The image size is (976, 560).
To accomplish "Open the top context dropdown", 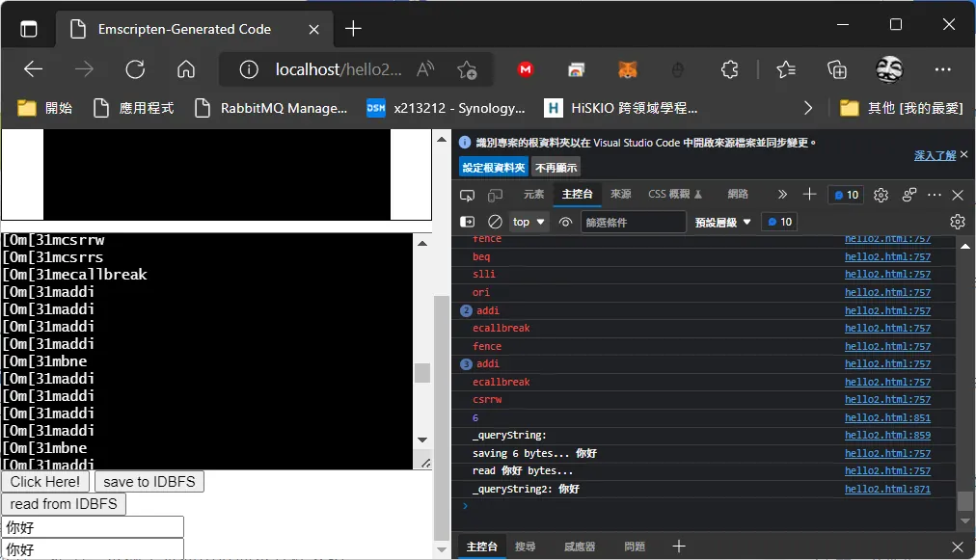I will click(529, 222).
